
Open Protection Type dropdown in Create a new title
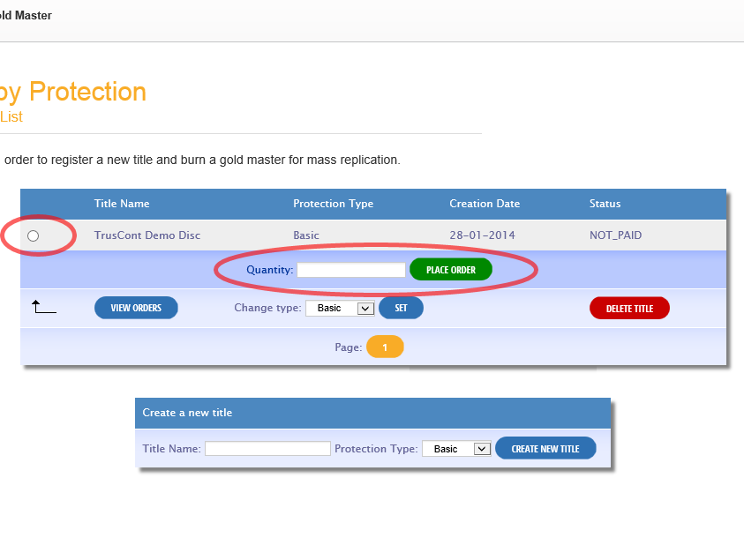(456, 449)
